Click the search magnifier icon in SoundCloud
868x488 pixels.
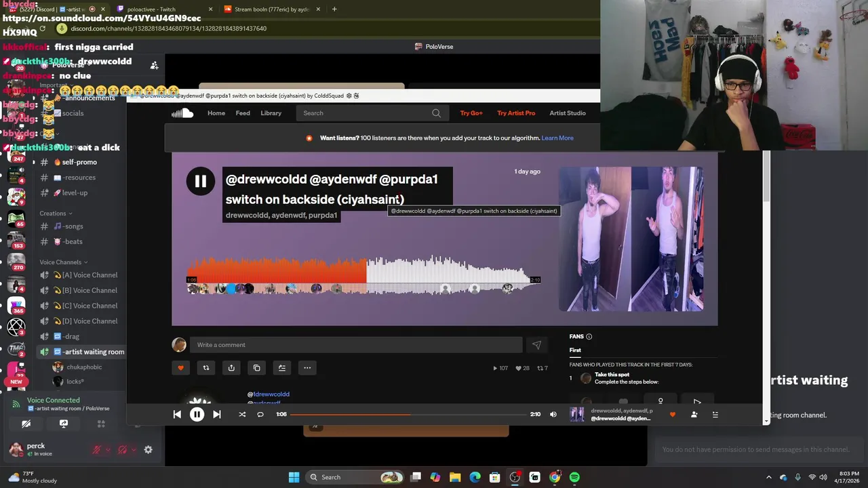tap(436, 113)
